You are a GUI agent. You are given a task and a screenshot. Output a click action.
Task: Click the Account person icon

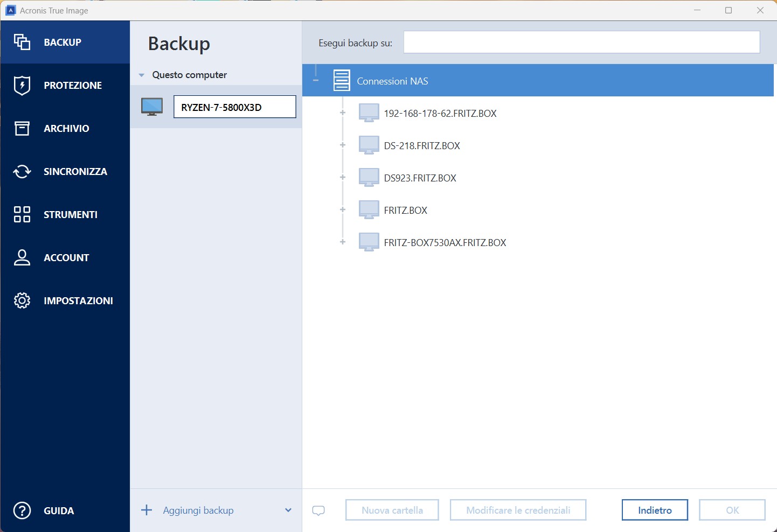pyautogui.click(x=22, y=257)
